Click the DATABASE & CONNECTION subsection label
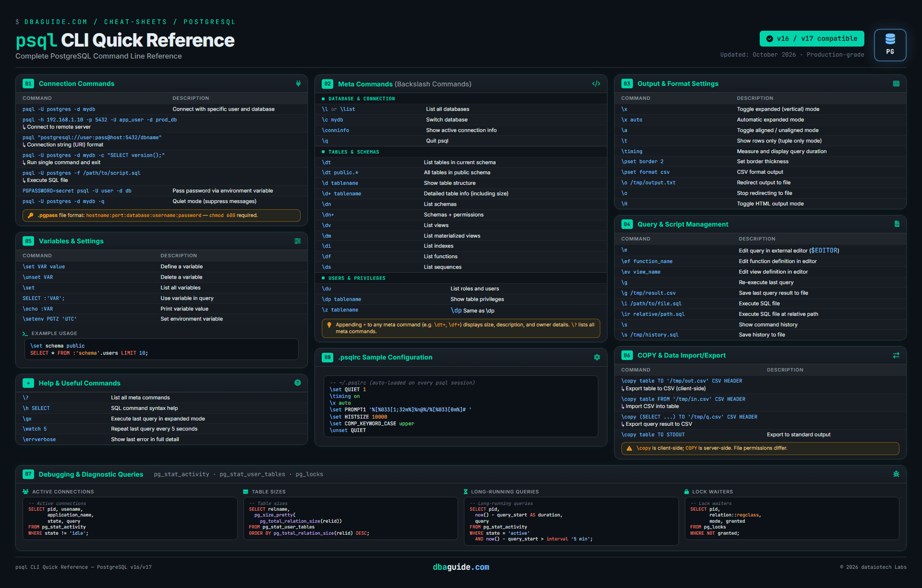The width and height of the screenshot is (922, 588). [x=362, y=99]
